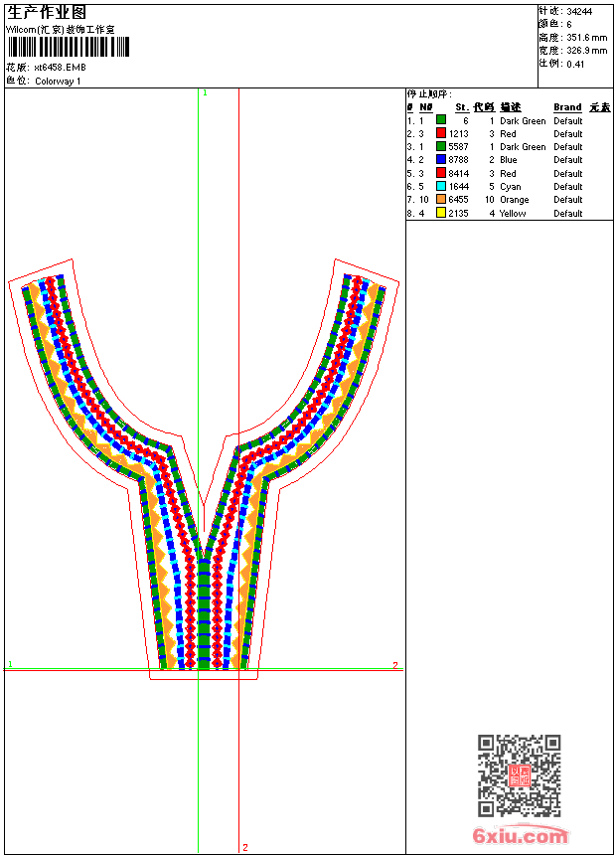Click the red vertical guide marker 2 at bottom
Image resolution: width=616 pixels, height=855 pixels.
click(x=245, y=847)
